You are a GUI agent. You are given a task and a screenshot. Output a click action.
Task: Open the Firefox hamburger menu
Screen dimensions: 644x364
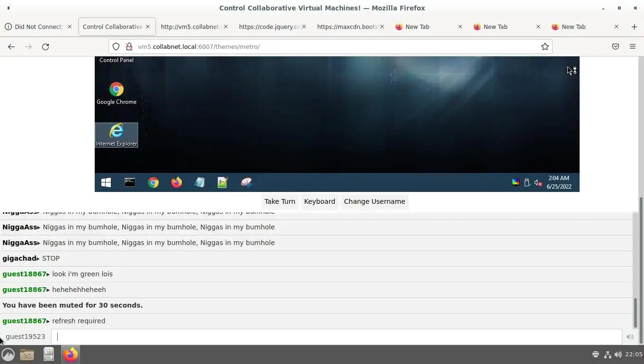[x=633, y=46]
